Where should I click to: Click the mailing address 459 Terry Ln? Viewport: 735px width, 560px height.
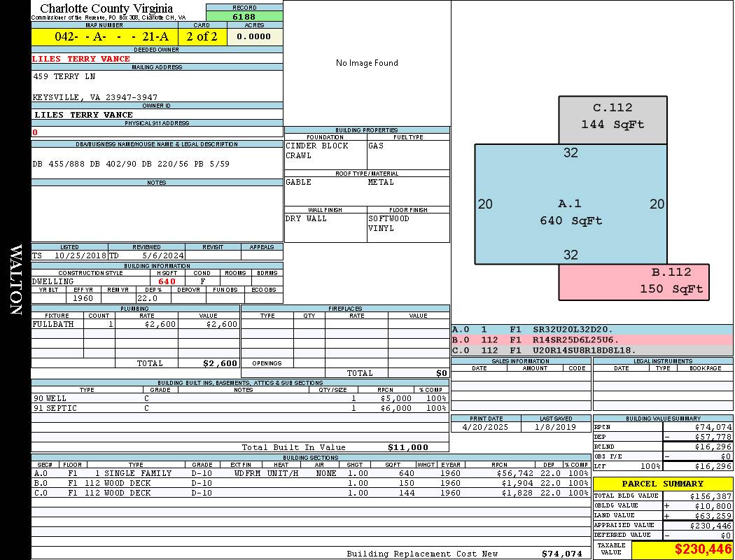click(x=64, y=76)
